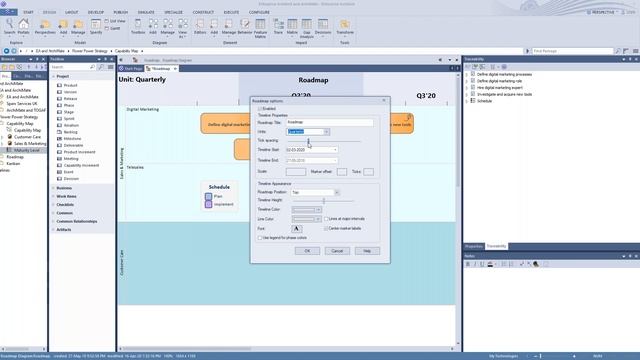640x360 pixels.
Task: Open the Line Color dropdown
Action: click(318, 219)
